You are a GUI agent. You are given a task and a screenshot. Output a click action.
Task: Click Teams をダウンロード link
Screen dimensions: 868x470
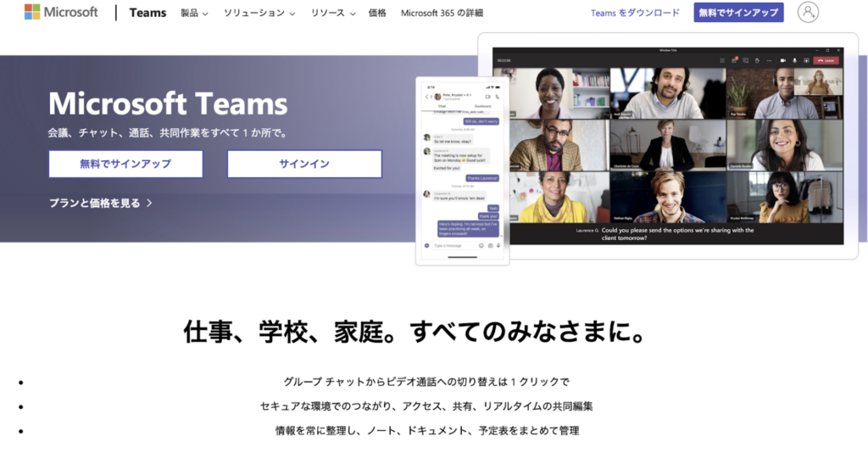pyautogui.click(x=635, y=13)
